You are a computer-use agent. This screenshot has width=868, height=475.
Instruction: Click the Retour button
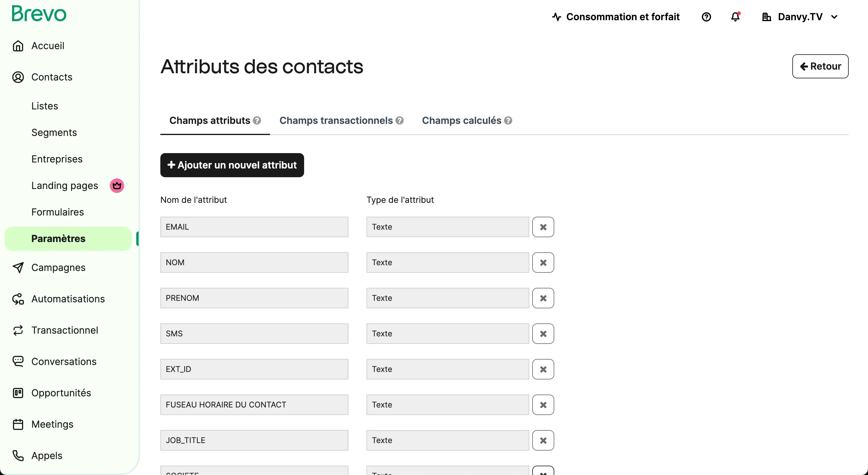point(820,66)
